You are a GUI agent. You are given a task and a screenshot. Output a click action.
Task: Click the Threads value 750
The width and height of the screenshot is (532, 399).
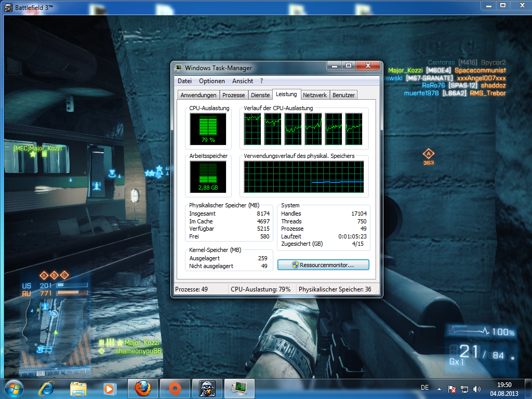coord(362,221)
